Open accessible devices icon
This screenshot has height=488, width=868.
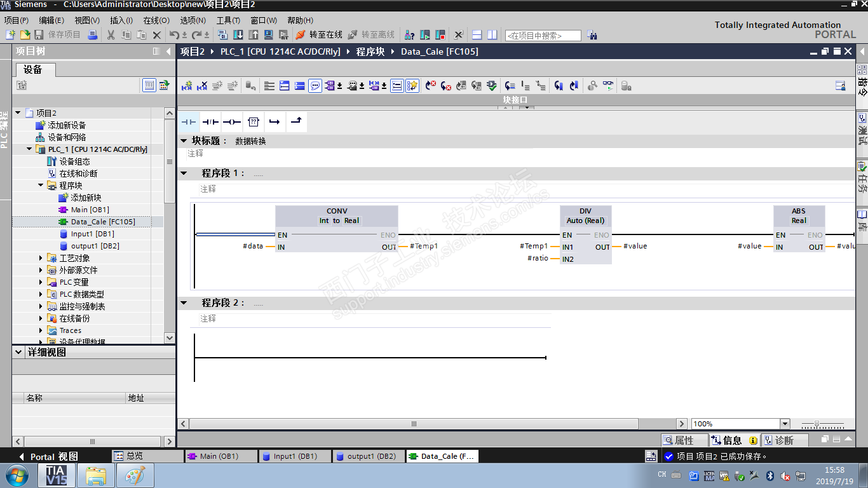(x=410, y=34)
